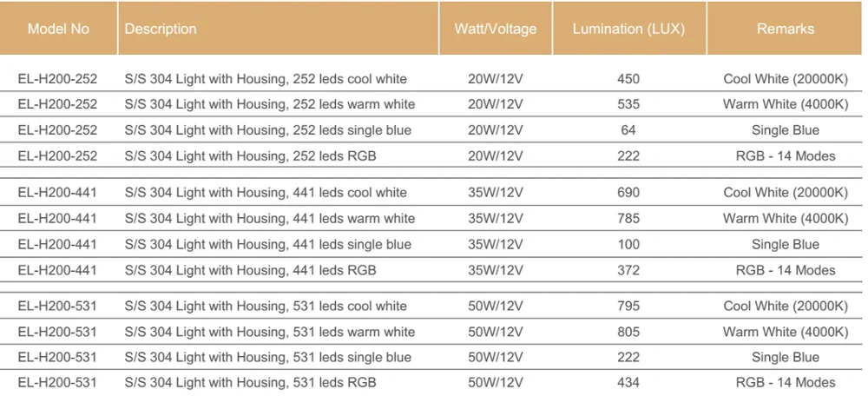Image resolution: width=868 pixels, height=396 pixels.
Task: Select the 252 leds cool white description
Action: (266, 79)
